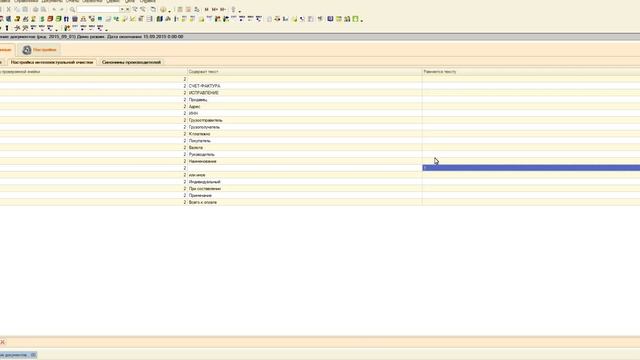Close the message panel with red X
The width and height of the screenshot is (640, 360).
[x=2, y=342]
